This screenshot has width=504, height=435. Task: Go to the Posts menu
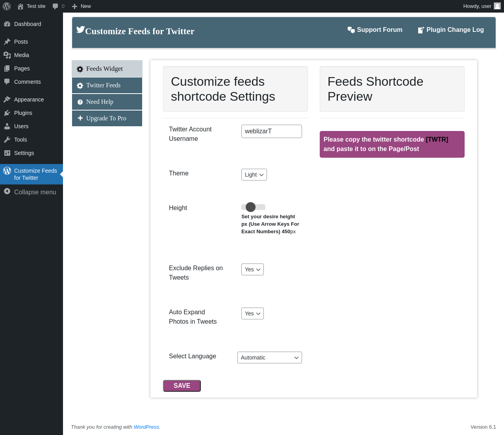[31, 42]
